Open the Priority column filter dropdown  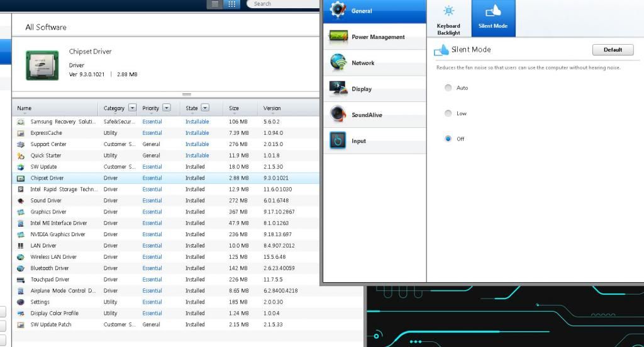[x=166, y=108]
